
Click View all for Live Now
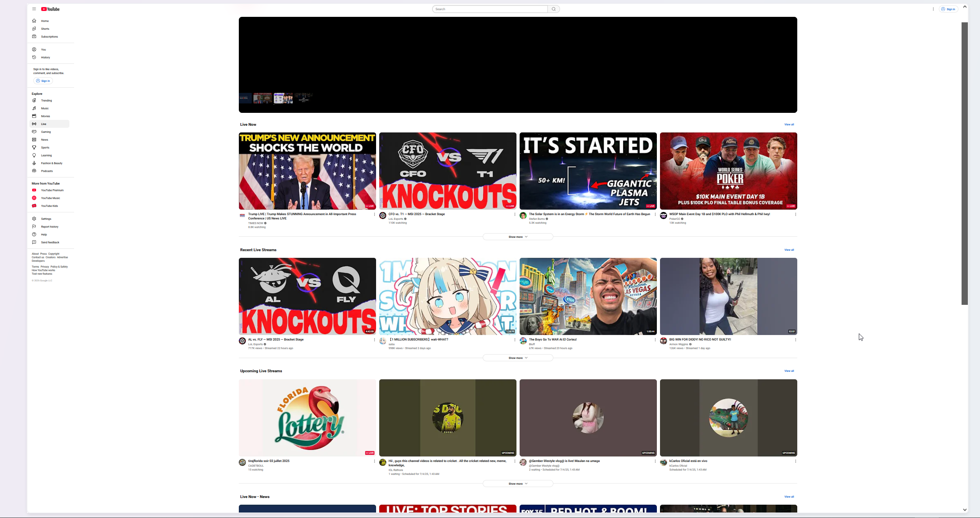point(789,125)
